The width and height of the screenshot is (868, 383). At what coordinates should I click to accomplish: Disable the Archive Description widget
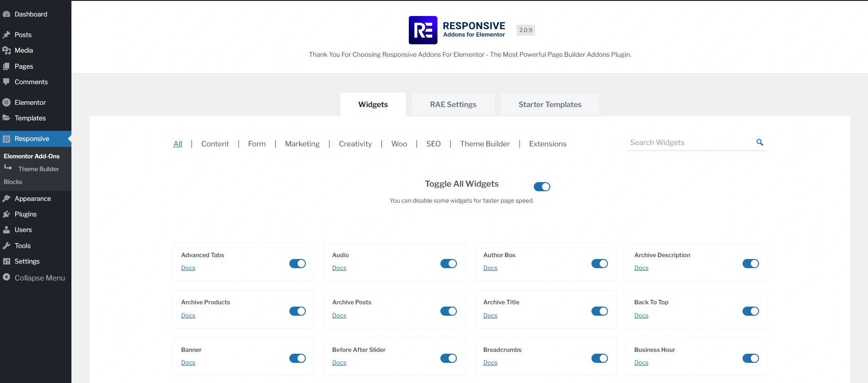point(751,264)
